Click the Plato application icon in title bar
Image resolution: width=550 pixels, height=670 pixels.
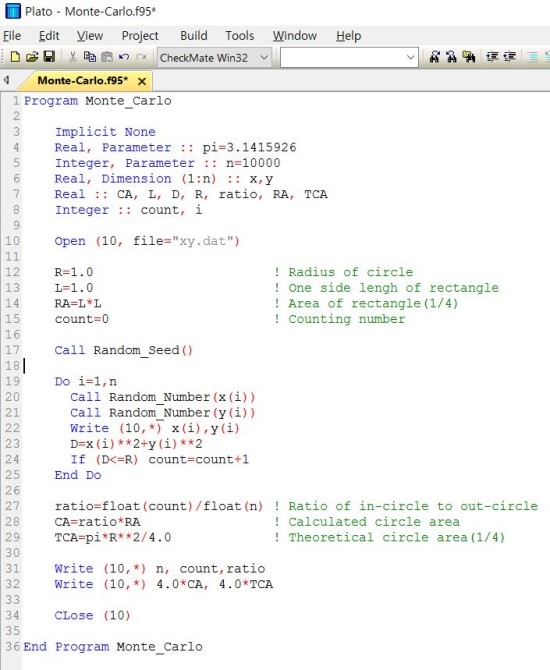point(12,11)
